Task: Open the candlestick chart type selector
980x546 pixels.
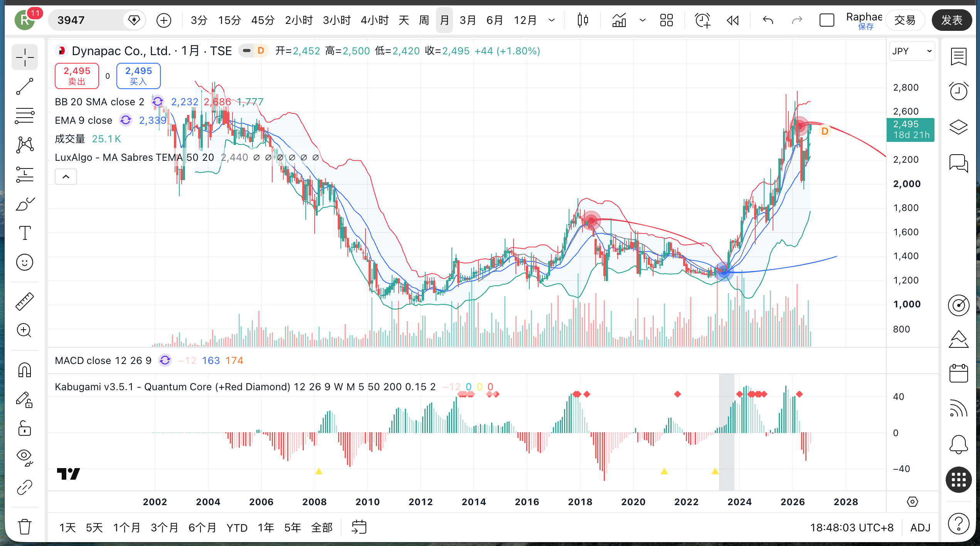Action: (583, 20)
